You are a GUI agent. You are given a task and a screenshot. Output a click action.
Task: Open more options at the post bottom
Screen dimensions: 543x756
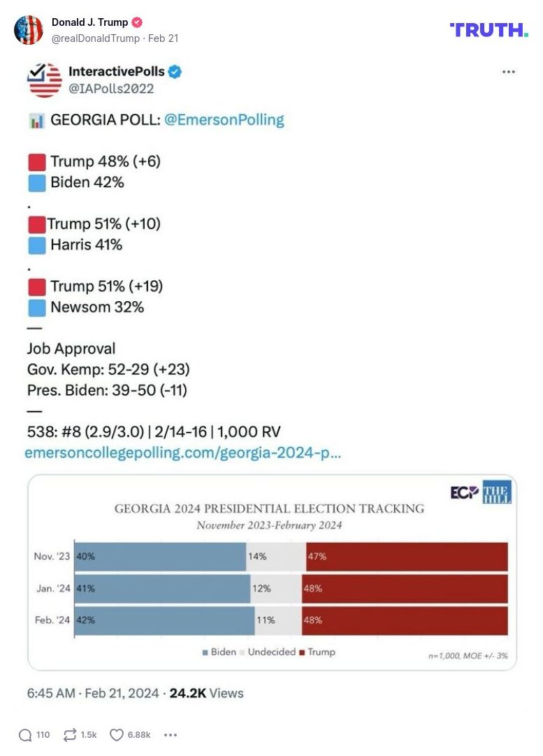pos(170,734)
